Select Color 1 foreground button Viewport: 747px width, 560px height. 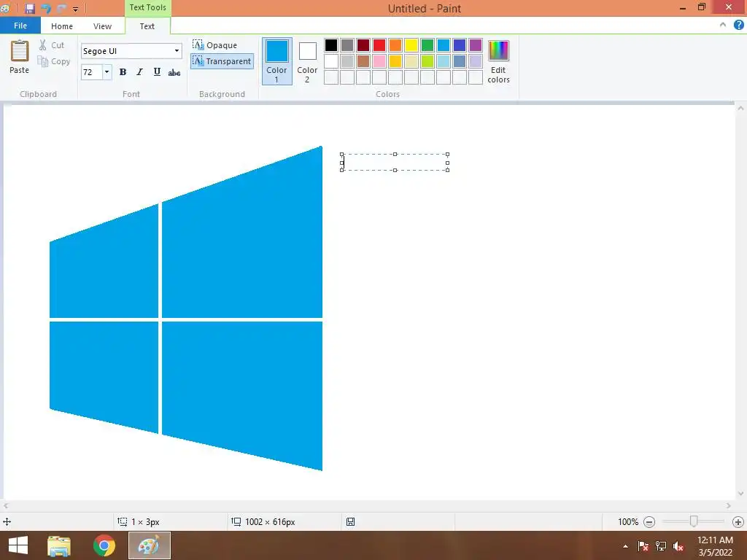[276, 61]
